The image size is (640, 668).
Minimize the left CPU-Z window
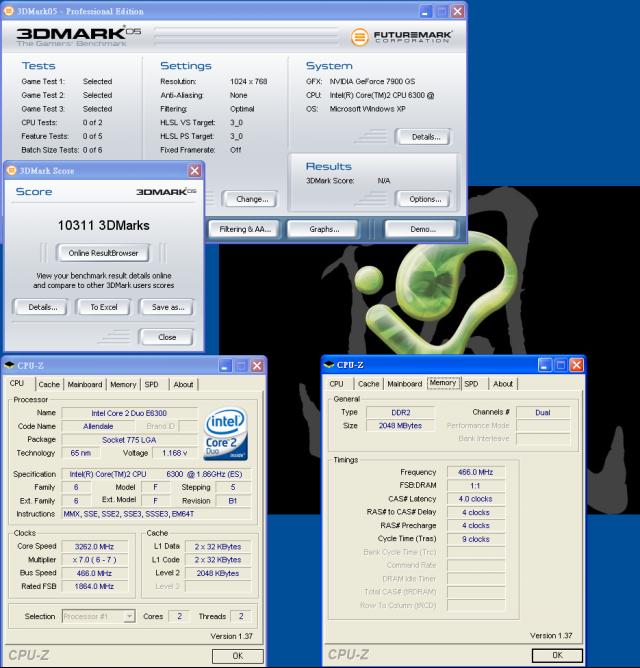[225, 366]
